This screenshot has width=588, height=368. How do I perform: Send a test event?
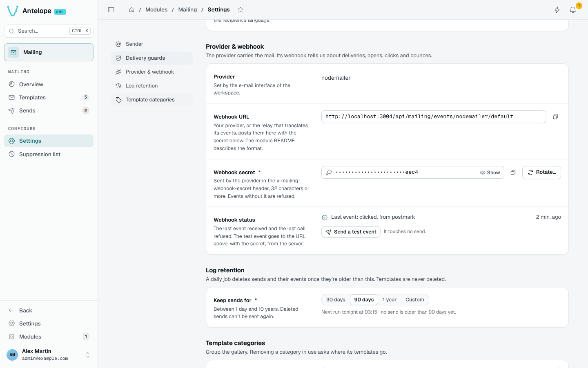(351, 232)
